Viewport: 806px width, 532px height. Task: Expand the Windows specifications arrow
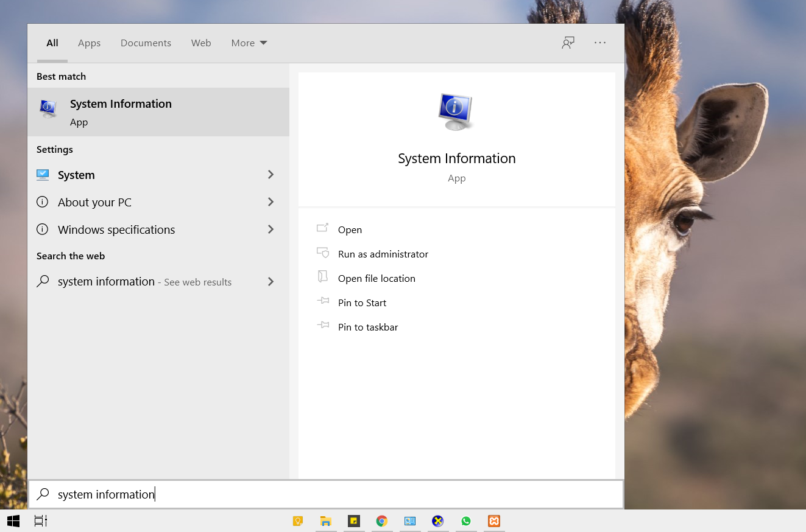[271, 229]
